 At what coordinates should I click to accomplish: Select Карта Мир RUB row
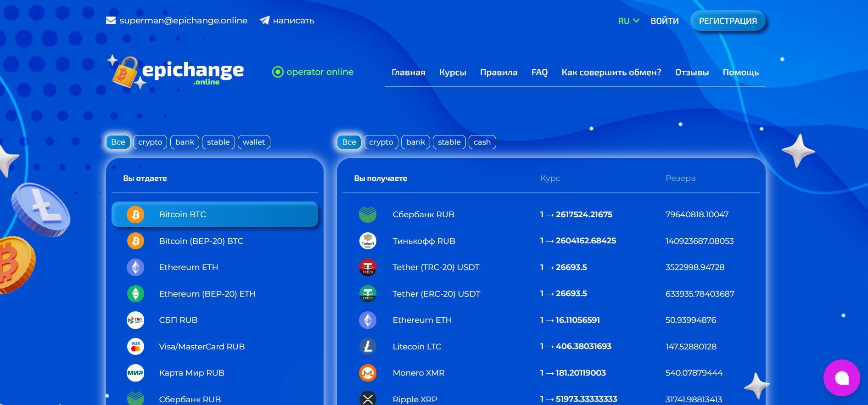[x=215, y=373]
